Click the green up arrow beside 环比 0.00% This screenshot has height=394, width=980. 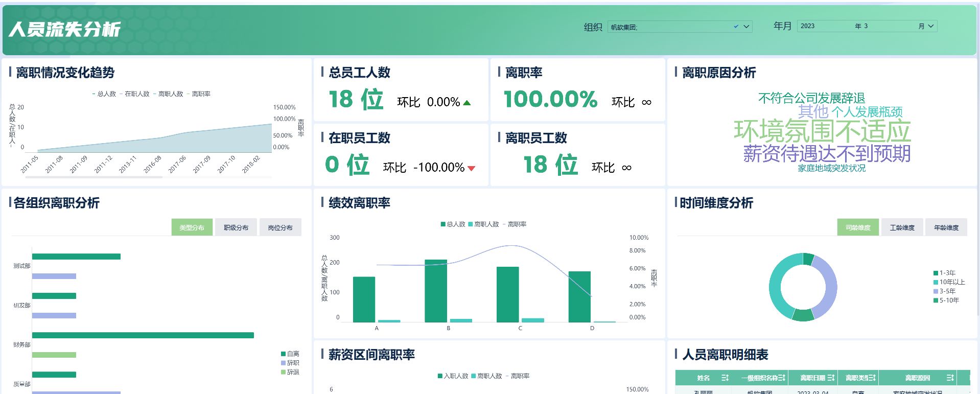(466, 103)
